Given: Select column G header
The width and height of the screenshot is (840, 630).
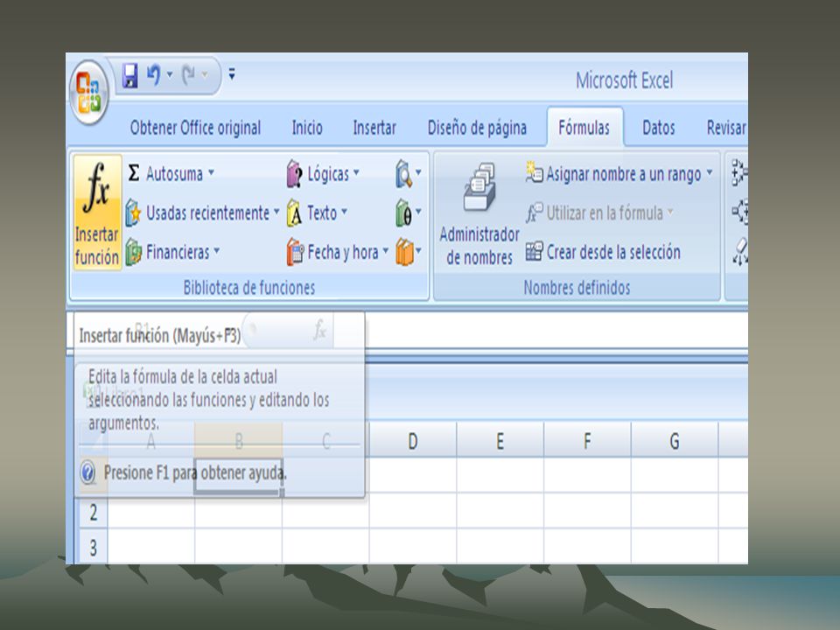Looking at the screenshot, I should tap(675, 440).
